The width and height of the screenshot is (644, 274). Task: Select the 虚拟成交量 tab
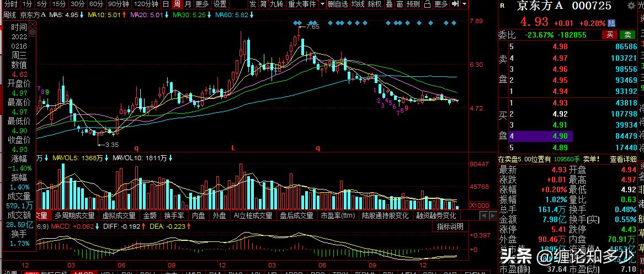click(x=119, y=215)
